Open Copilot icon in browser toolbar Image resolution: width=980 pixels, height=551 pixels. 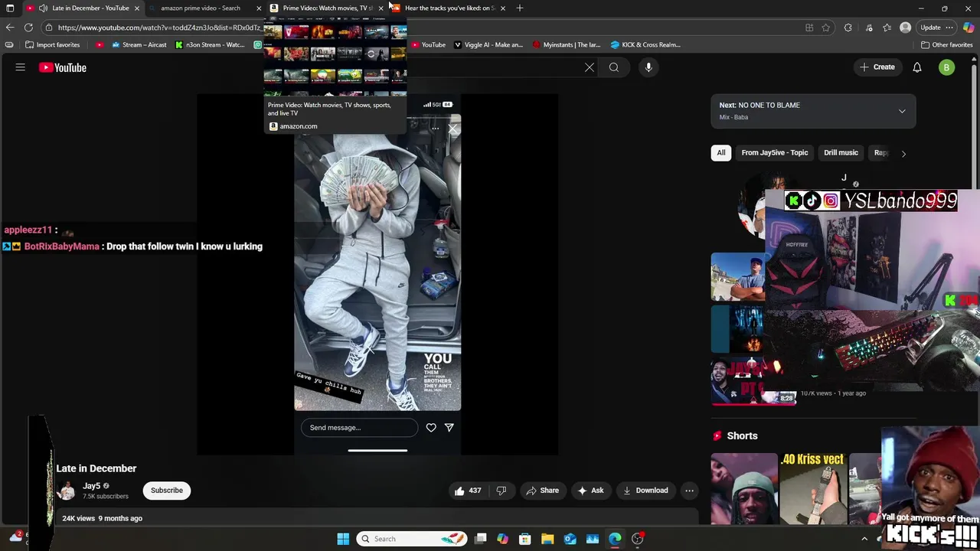[969, 28]
